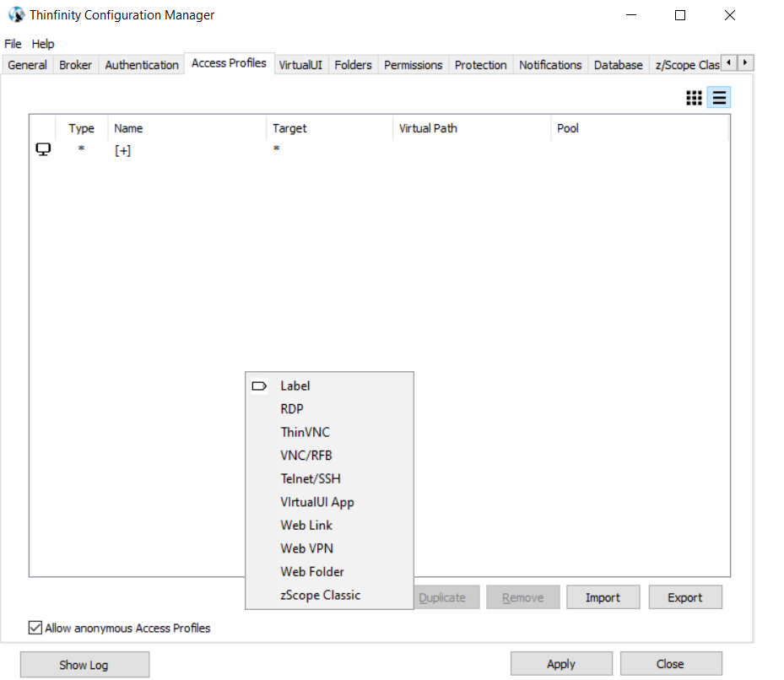
Task: Pick Telnet/SSH from the menu
Action: [329, 478]
